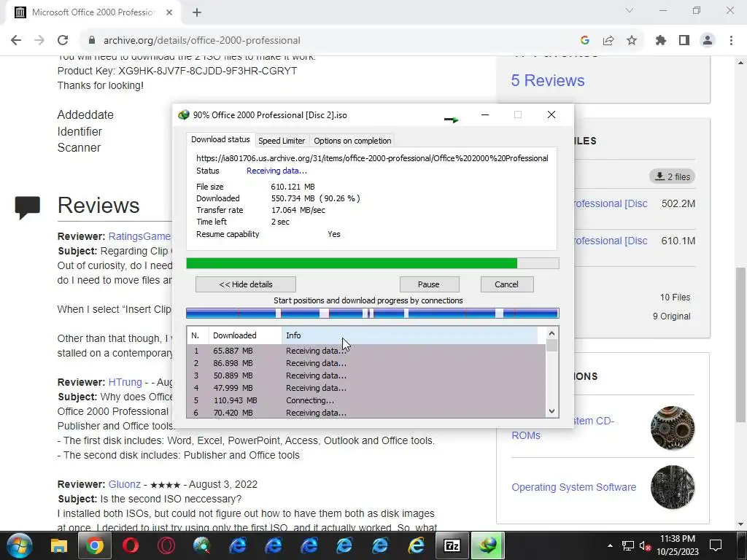The width and height of the screenshot is (747, 560).
Task: Open the 7-Zip taskbar icon
Action: [x=452, y=545]
